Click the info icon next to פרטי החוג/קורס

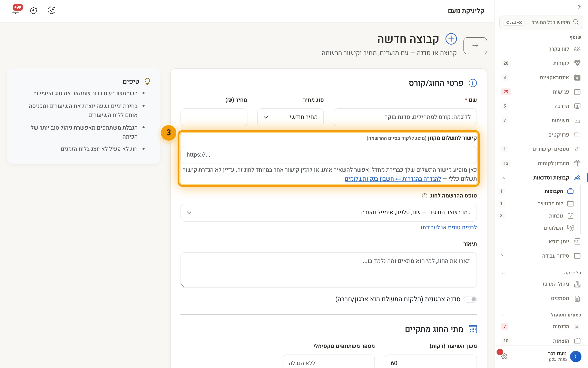[x=473, y=83]
